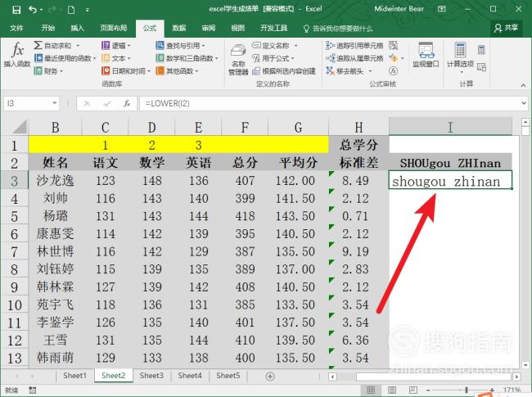The image size is (532, 397).
Task: Open the 视图 ribbon tab
Action: (x=237, y=28)
